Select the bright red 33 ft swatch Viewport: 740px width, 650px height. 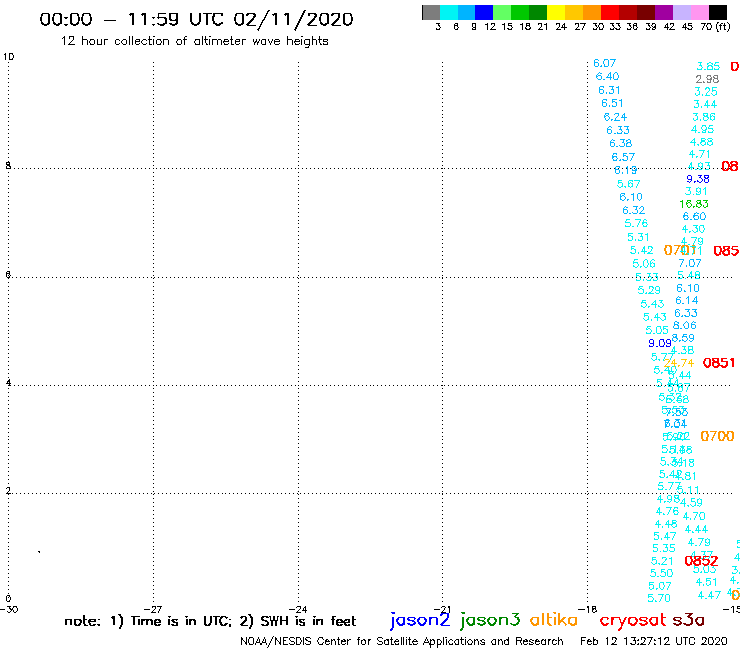(x=610, y=12)
